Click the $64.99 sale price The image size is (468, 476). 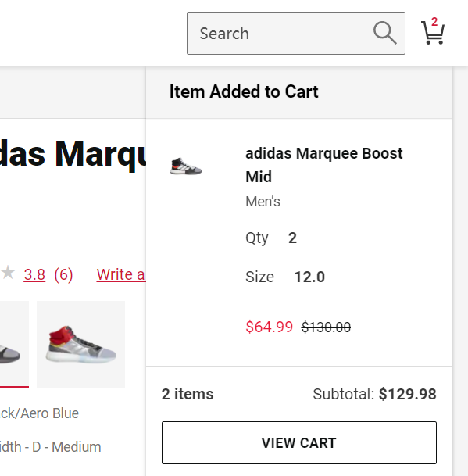pos(270,327)
